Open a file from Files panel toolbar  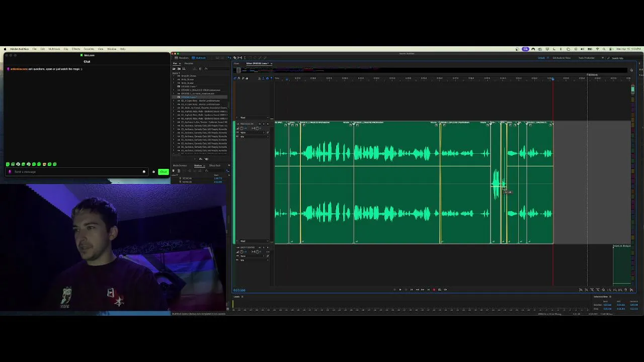click(174, 69)
